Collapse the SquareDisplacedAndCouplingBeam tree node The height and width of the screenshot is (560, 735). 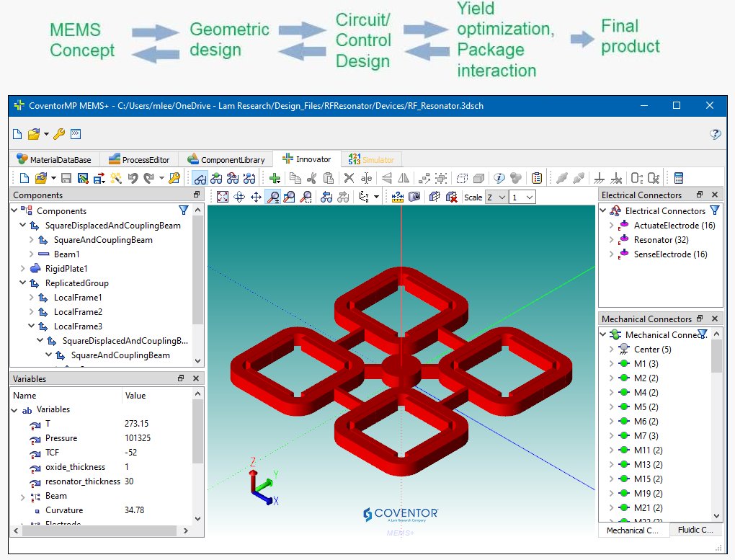click(22, 225)
